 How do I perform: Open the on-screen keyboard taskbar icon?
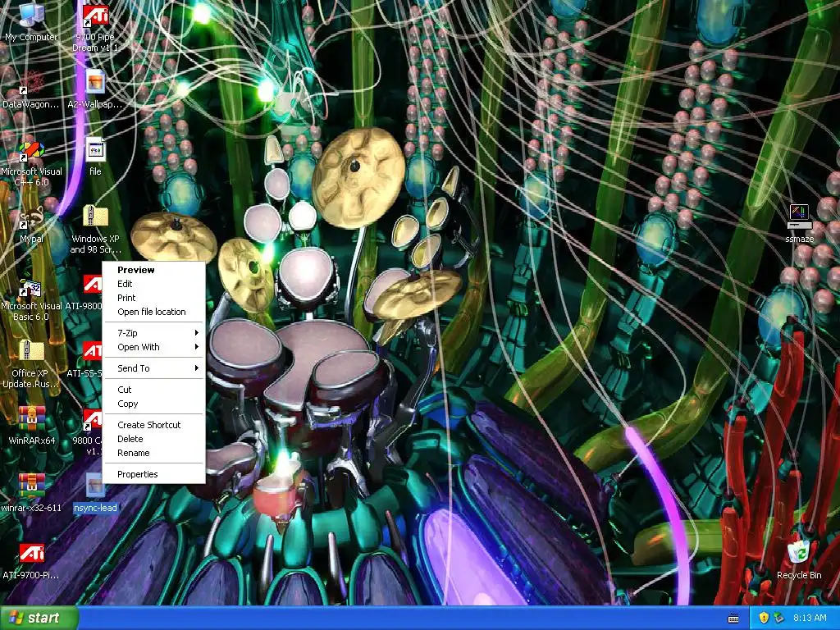point(733,619)
